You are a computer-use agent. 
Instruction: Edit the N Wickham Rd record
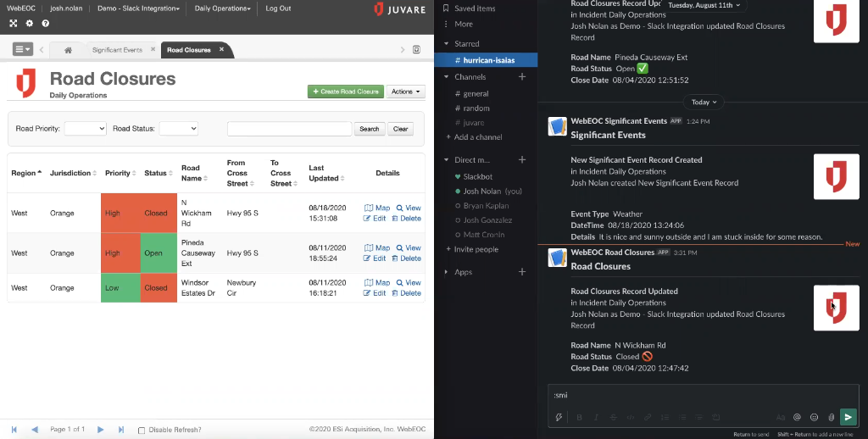click(374, 218)
